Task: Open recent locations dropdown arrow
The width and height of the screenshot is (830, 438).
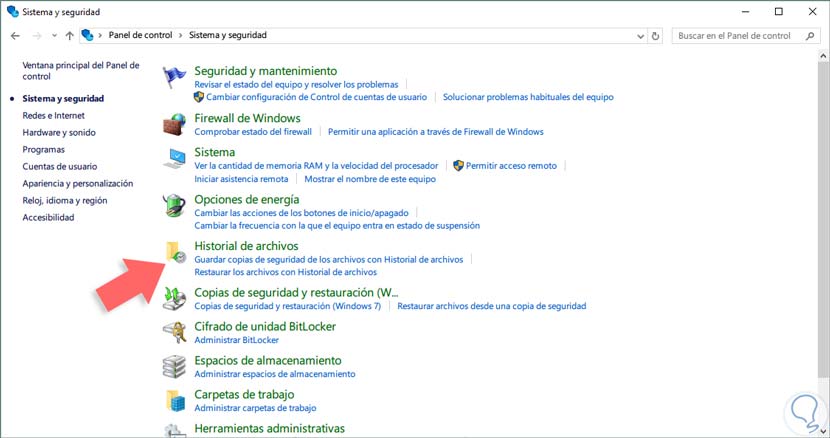Action: (54, 35)
